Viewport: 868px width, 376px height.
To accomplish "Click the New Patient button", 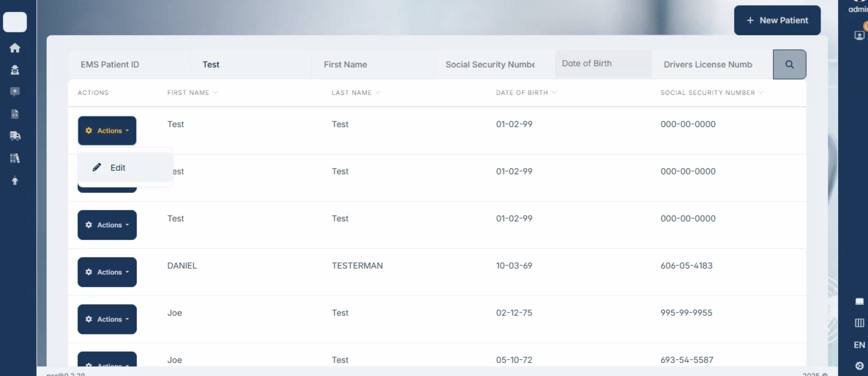I will [x=777, y=20].
